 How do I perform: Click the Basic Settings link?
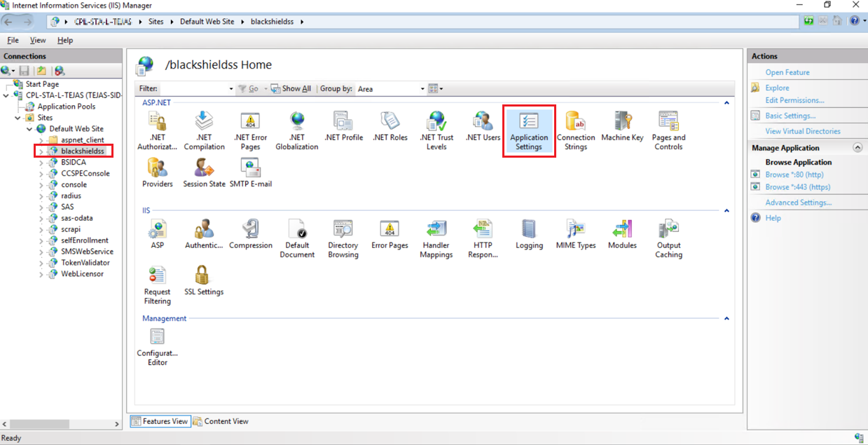(790, 116)
